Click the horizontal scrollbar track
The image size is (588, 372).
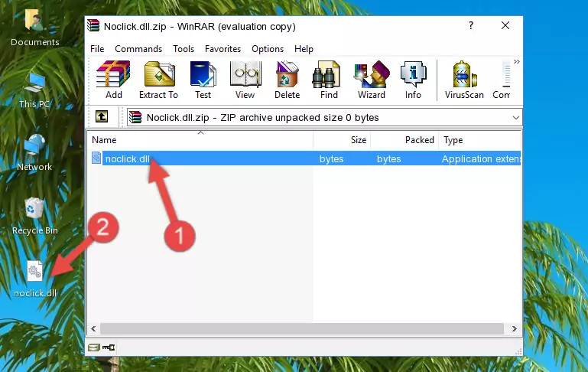[x=302, y=329]
